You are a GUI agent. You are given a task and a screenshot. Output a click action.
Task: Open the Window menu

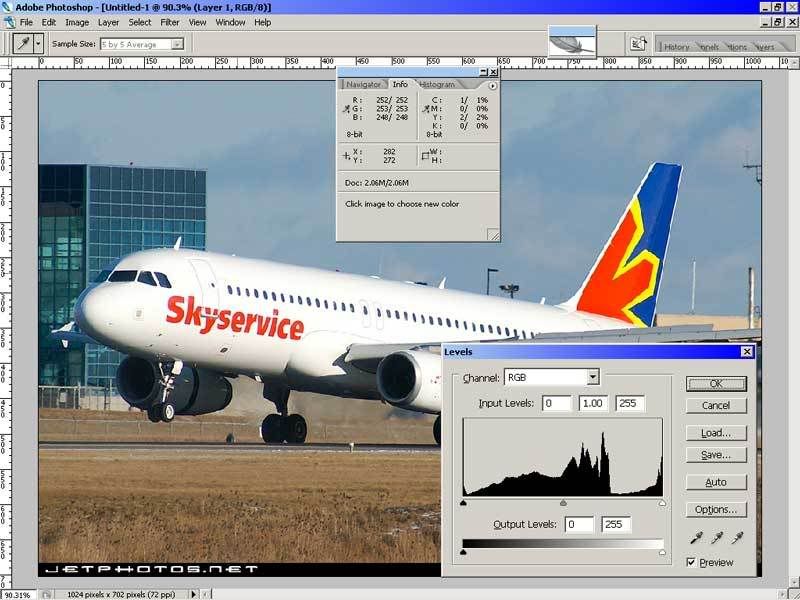230,22
